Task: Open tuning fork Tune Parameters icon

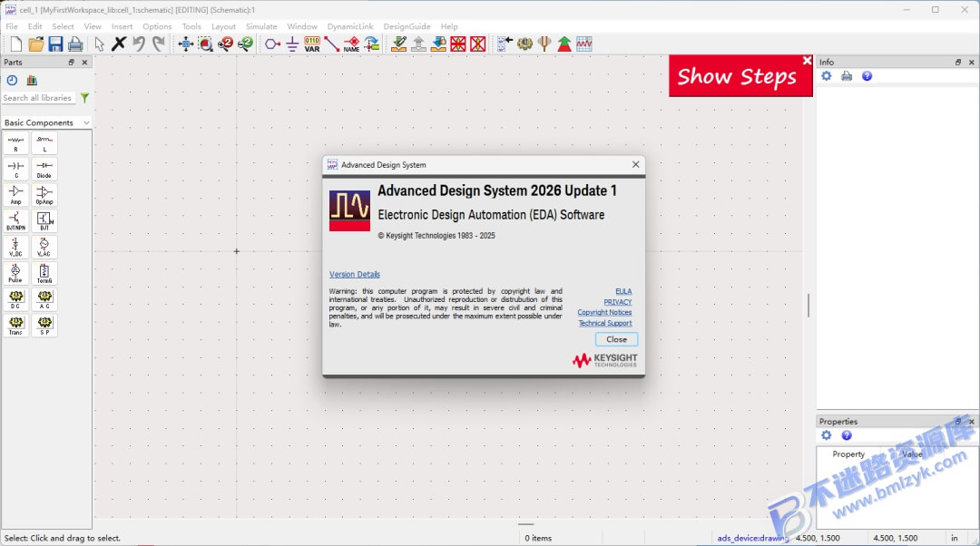Action: [x=544, y=44]
